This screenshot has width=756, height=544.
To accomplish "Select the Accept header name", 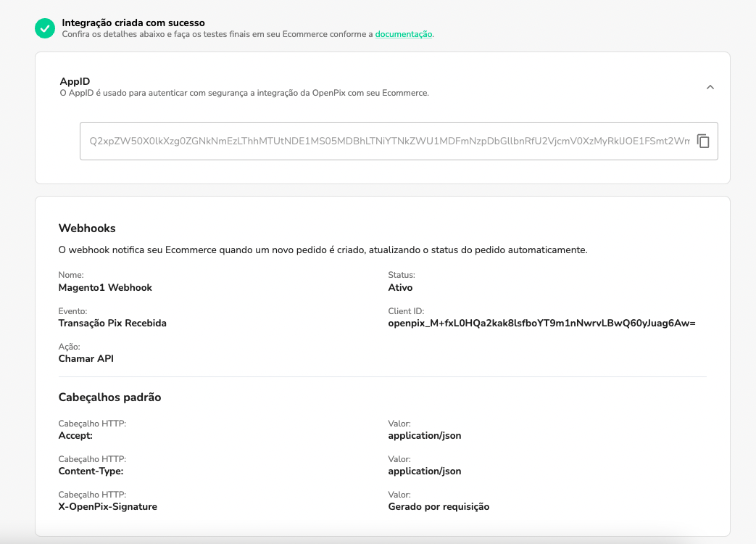I will pyautogui.click(x=75, y=435).
